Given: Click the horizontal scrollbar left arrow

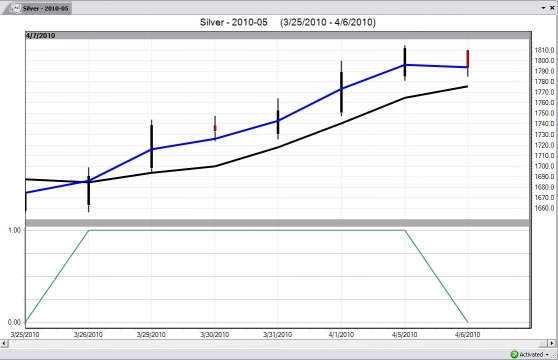Looking at the screenshot, I should tap(4, 343).
